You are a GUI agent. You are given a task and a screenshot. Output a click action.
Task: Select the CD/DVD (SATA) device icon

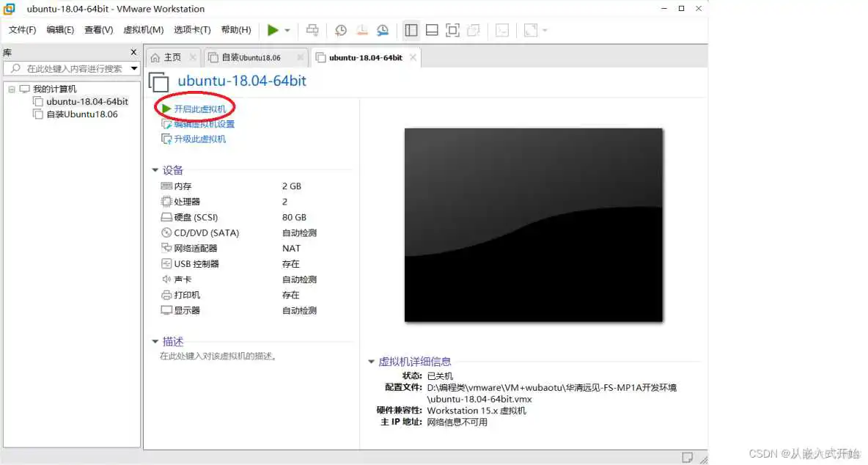pos(167,232)
